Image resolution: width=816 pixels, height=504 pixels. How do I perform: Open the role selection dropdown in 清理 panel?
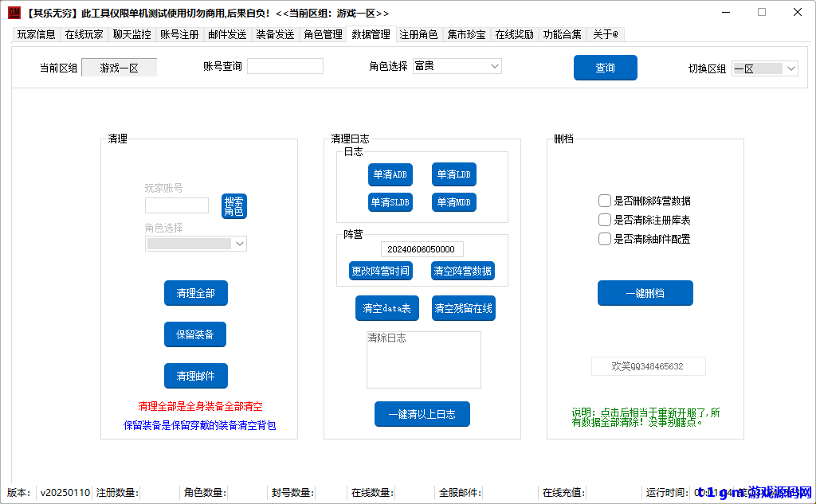pyautogui.click(x=195, y=243)
